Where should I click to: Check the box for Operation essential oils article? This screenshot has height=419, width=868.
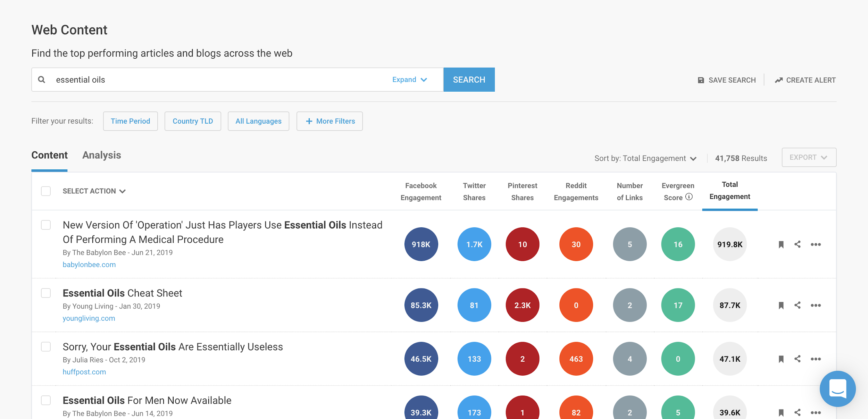pyautogui.click(x=46, y=225)
